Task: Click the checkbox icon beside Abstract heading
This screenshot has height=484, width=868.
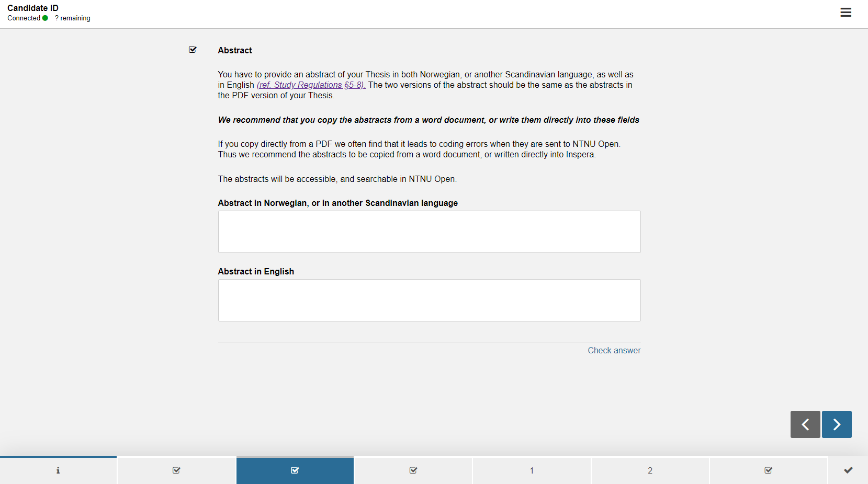Action: pyautogui.click(x=193, y=50)
